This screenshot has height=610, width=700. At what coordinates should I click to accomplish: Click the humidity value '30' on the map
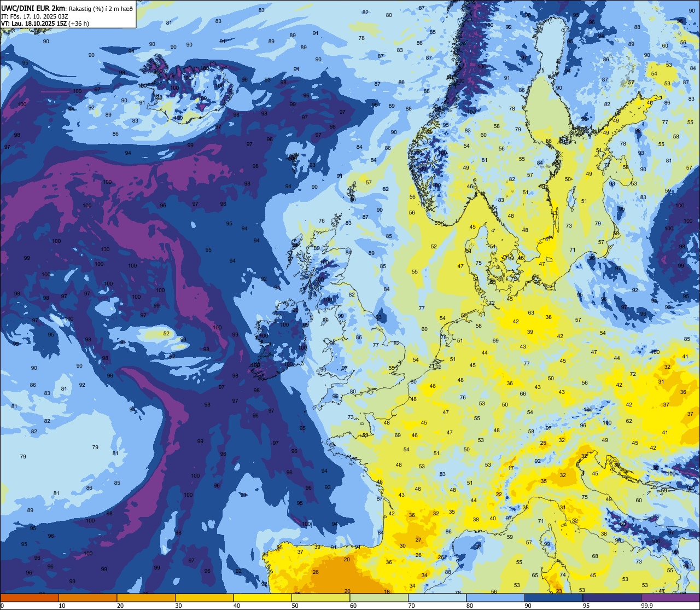click(x=402, y=545)
